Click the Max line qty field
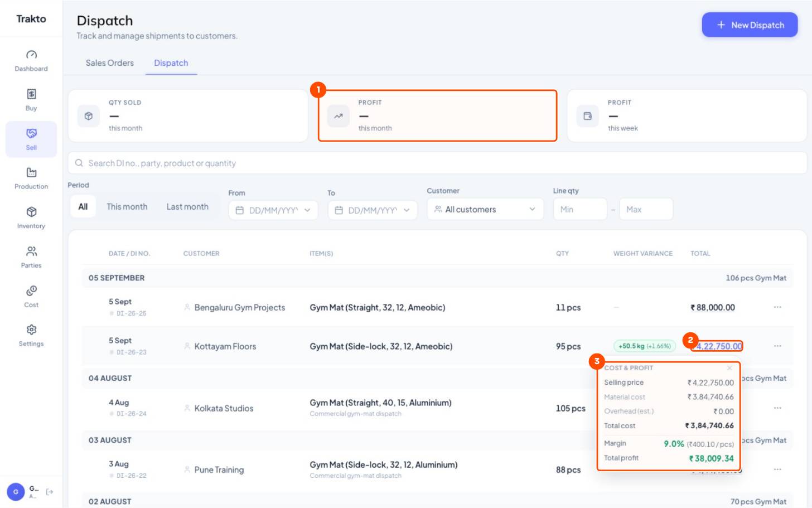This screenshot has height=508, width=812. pos(646,210)
